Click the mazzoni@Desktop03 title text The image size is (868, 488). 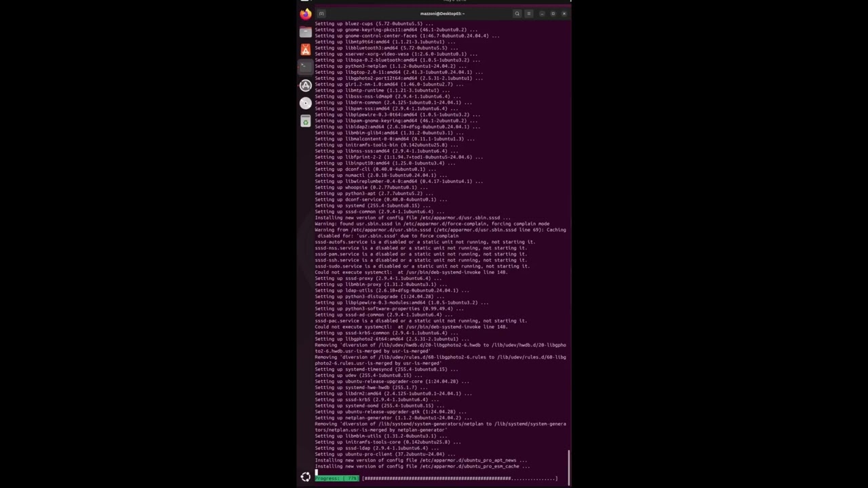click(x=442, y=14)
